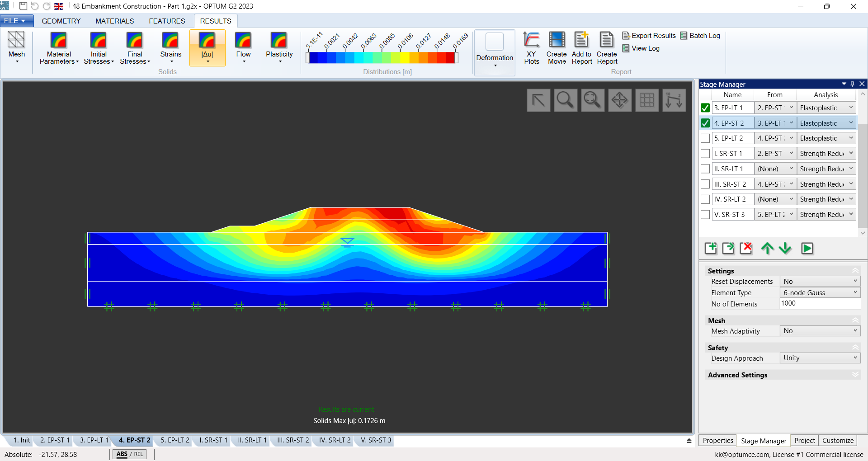
Task: Expand Advanced Settings section
Action: pyautogui.click(x=855, y=375)
